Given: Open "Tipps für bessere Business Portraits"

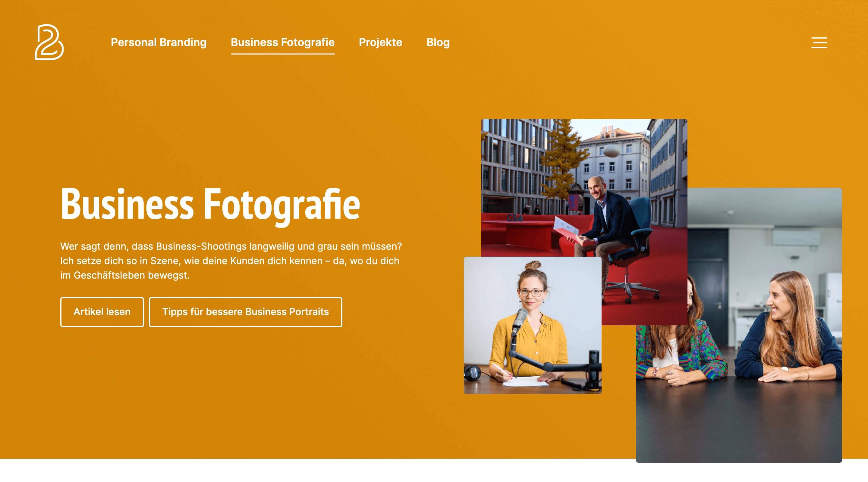Looking at the screenshot, I should 246,311.
